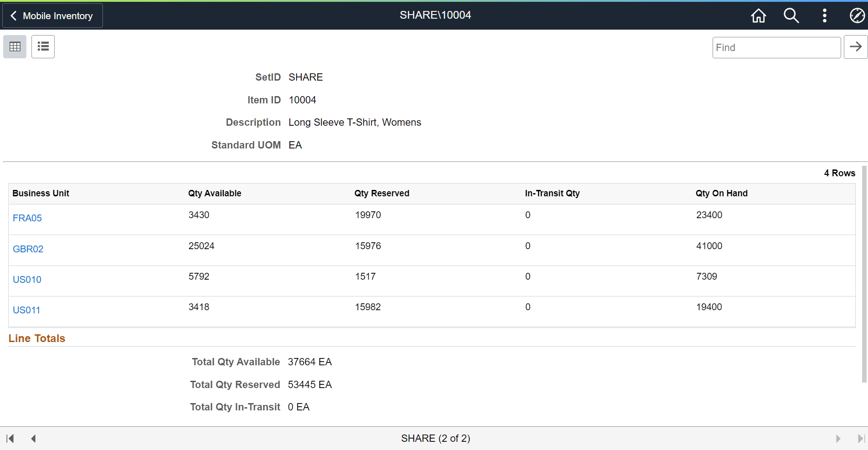This screenshot has height=450, width=868.
Task: Click the next record arrow
Action: (x=838, y=438)
